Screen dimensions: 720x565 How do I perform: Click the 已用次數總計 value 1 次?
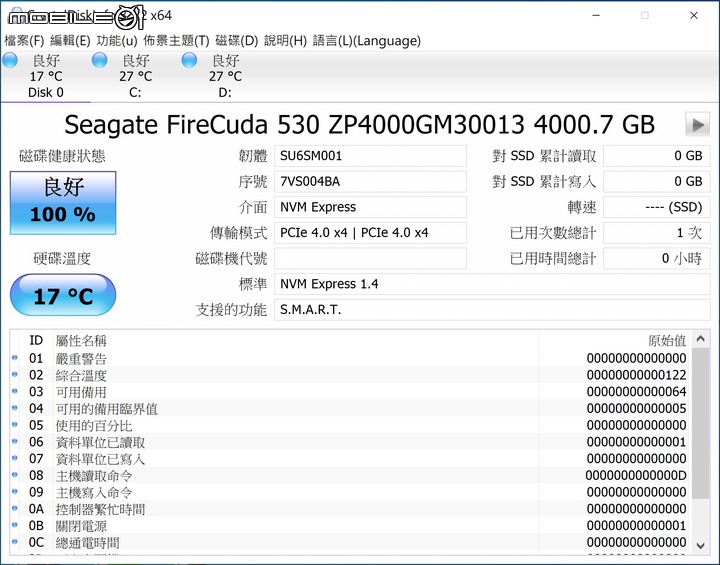[x=657, y=233]
